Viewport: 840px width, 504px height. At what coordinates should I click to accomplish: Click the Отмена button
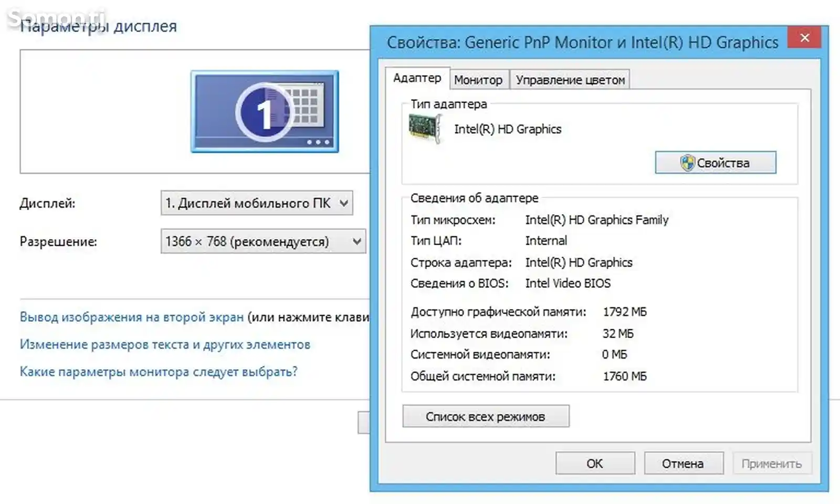tap(683, 464)
